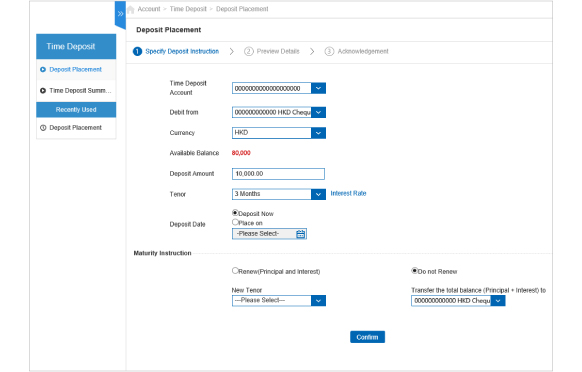Open Deposit Placement in the sidebar menu

tap(76, 69)
